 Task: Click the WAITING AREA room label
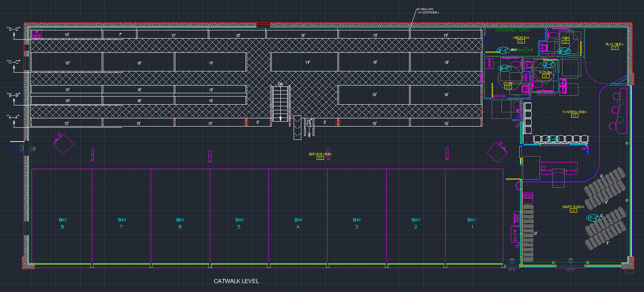574,112
